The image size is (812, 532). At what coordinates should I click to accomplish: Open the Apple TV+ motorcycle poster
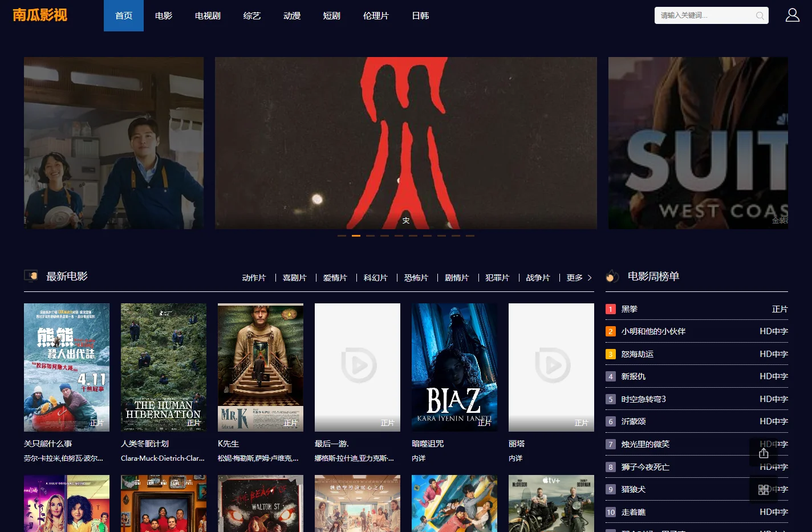[551, 503]
